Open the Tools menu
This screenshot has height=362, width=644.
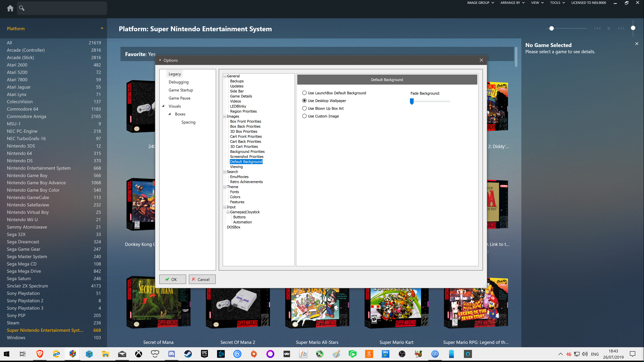pyautogui.click(x=557, y=3)
